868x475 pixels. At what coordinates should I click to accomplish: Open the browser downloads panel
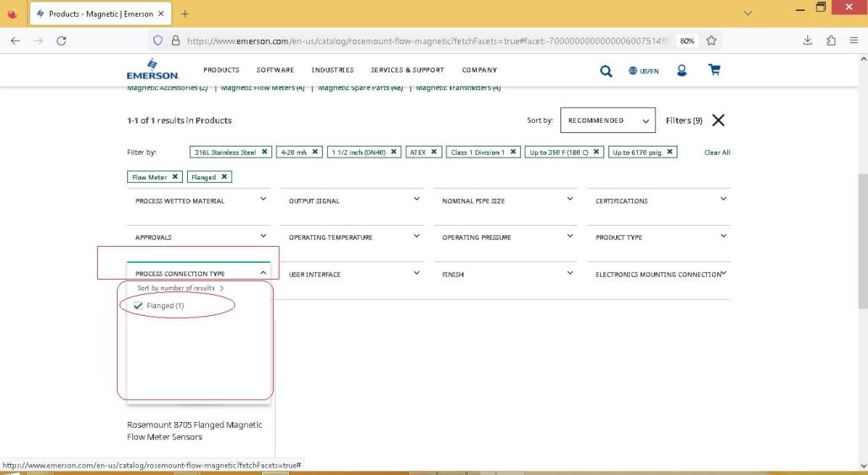[807, 40]
